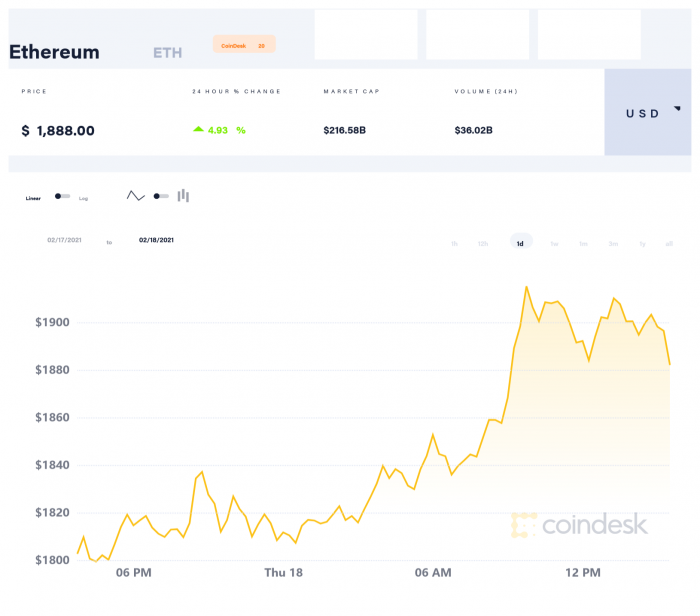700x616 pixels.
Task: Toggle the line/candlestick chart switch
Action: tap(160, 196)
